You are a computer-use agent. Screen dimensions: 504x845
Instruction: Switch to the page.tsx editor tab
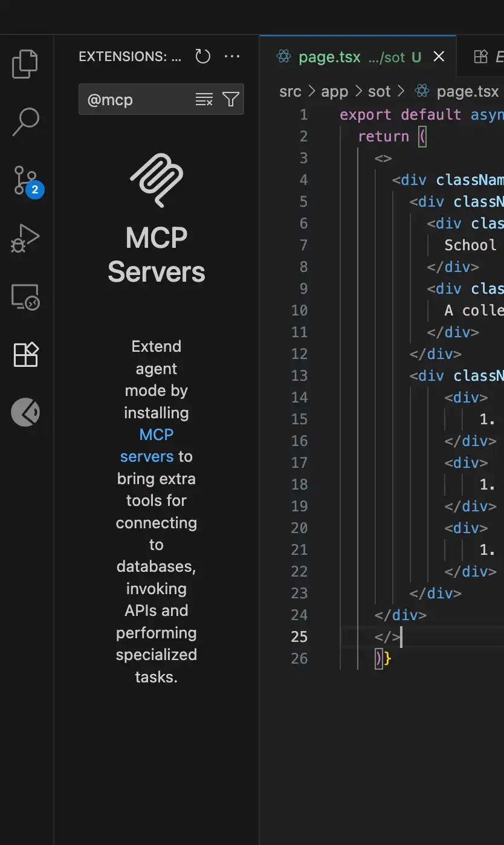click(x=358, y=57)
